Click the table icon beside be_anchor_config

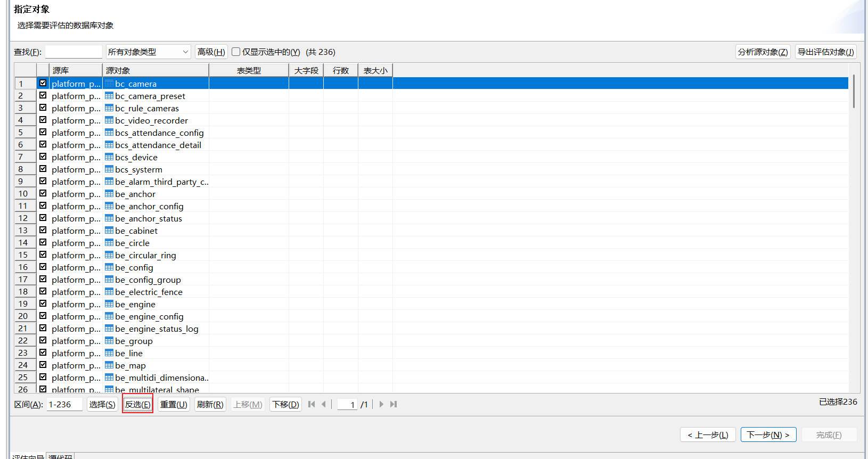(109, 206)
